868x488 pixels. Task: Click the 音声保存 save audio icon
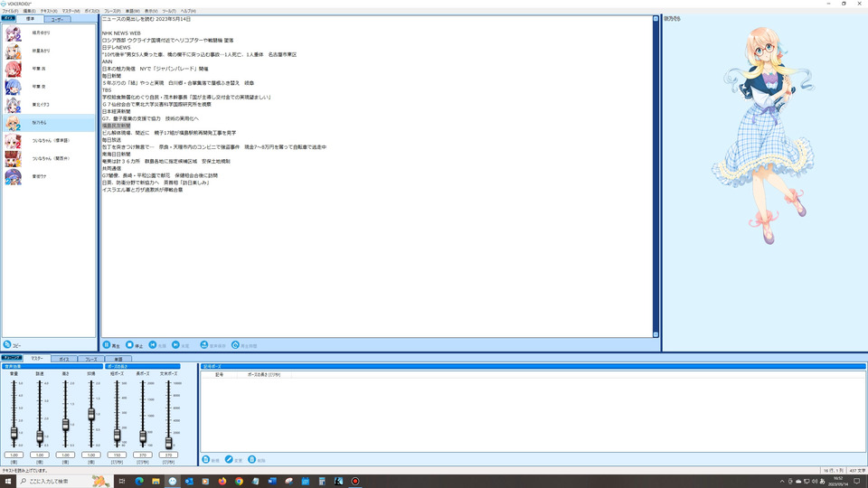203,344
